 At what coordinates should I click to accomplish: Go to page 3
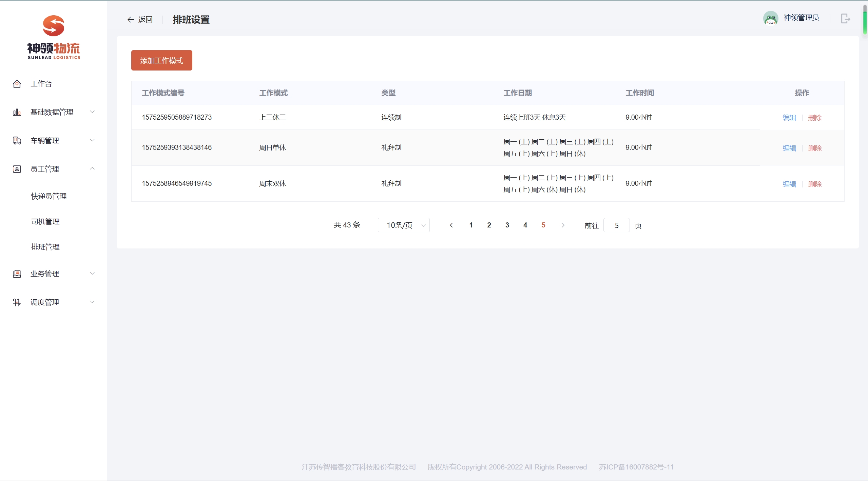point(507,225)
